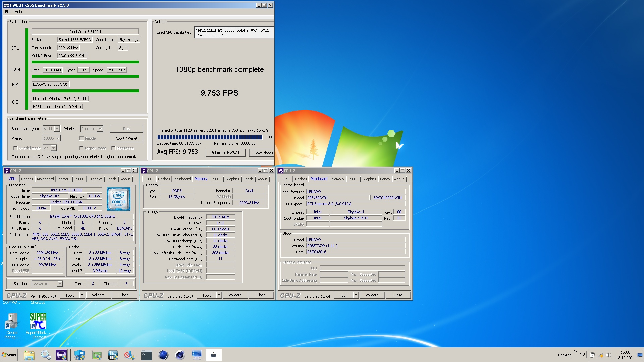Toggle the Legacy mode checkbox

click(82, 148)
